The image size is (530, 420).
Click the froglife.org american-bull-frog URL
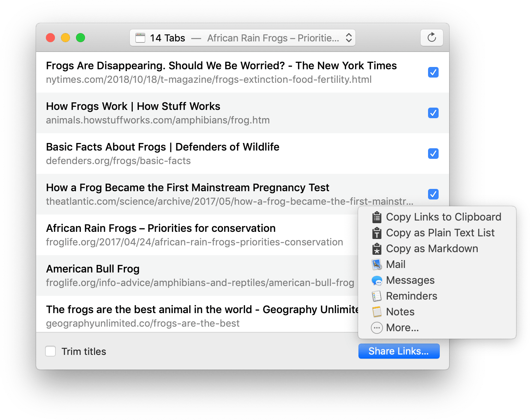[200, 283]
